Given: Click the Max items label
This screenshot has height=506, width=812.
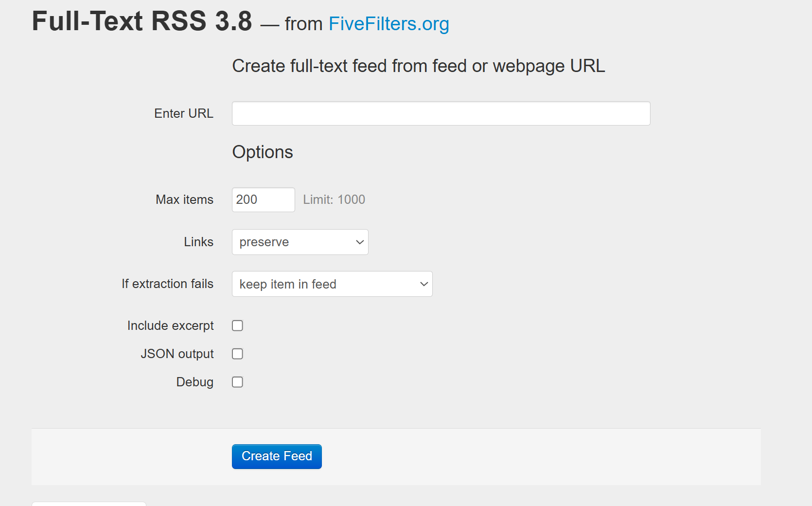Looking at the screenshot, I should coord(185,199).
